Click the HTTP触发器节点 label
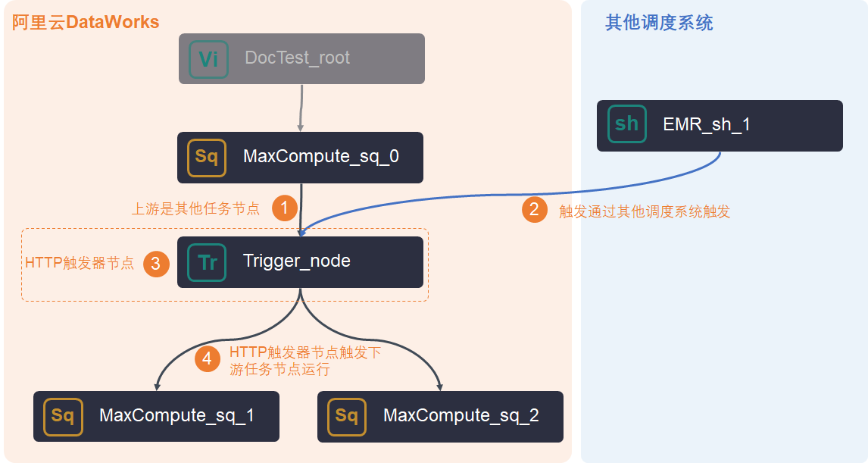Screen dimensions: 868x463 (80, 263)
